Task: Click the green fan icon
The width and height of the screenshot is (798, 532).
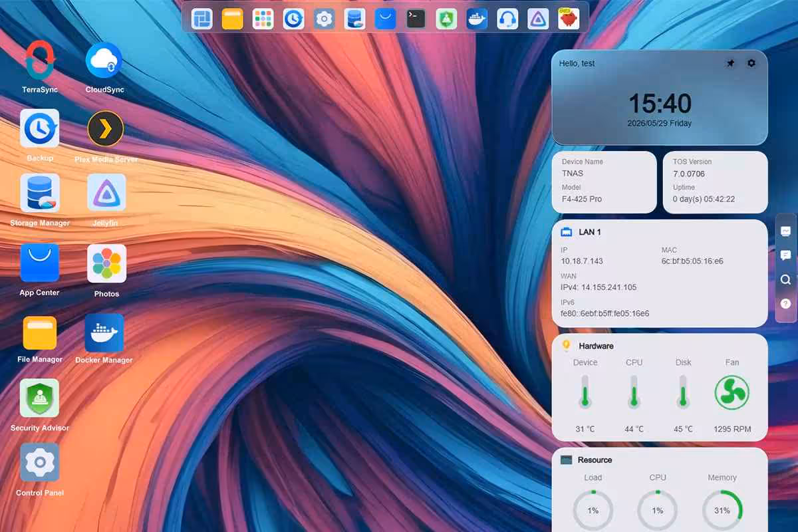Action: (732, 392)
